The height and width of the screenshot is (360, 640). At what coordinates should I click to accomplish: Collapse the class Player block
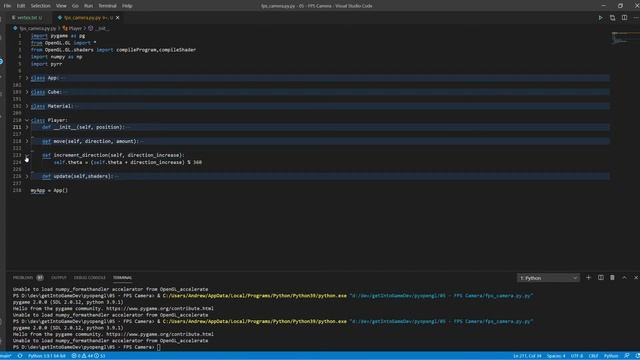pos(27,120)
